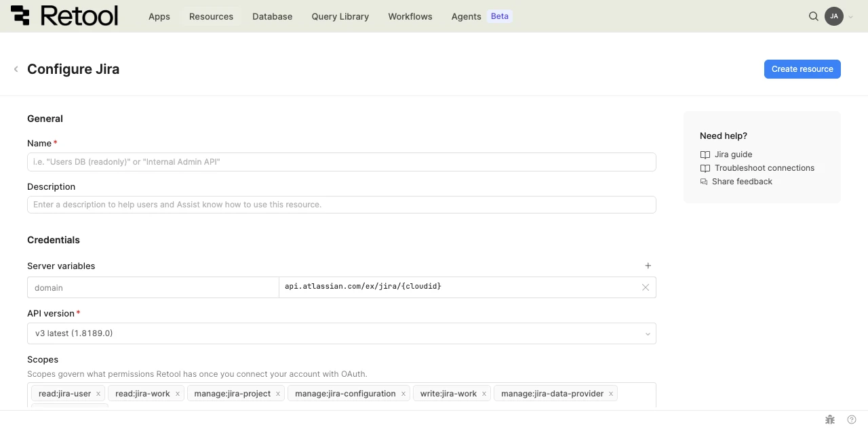Go to the Workflows tab

pos(410,16)
